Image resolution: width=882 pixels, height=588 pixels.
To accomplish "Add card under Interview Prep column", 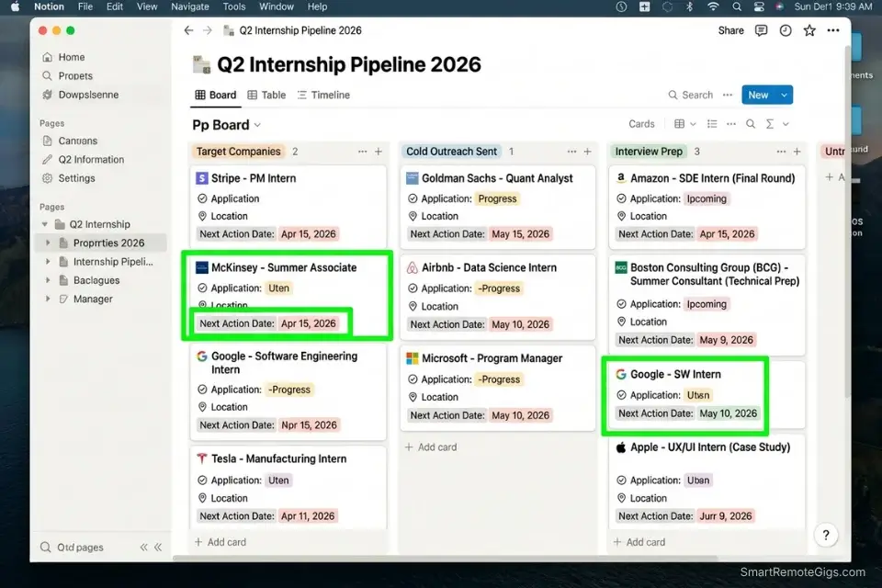I will click(639, 542).
